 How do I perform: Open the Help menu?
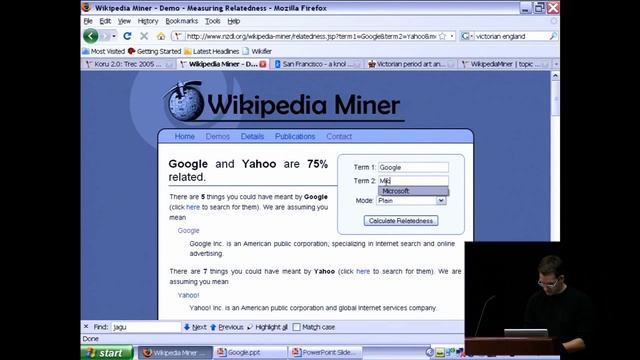233,21
